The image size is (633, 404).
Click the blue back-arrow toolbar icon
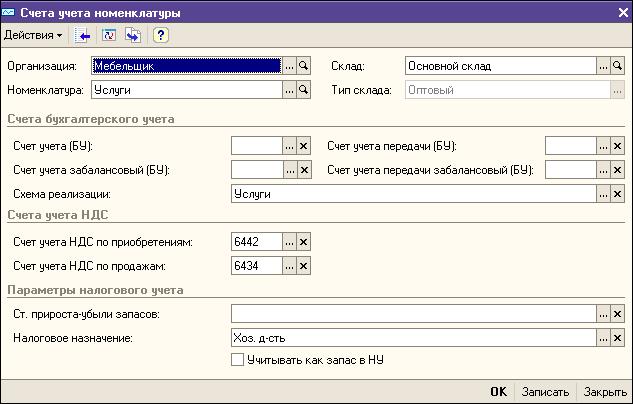point(82,36)
